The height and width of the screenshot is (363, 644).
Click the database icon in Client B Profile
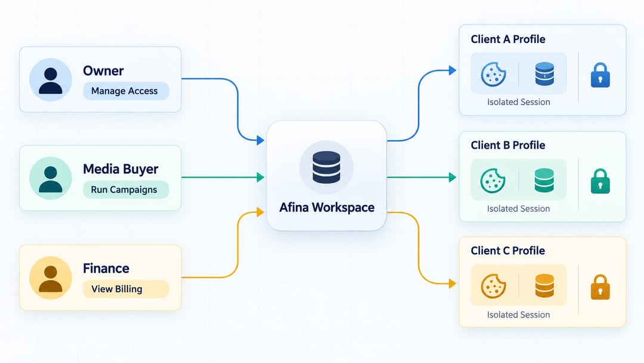(544, 180)
